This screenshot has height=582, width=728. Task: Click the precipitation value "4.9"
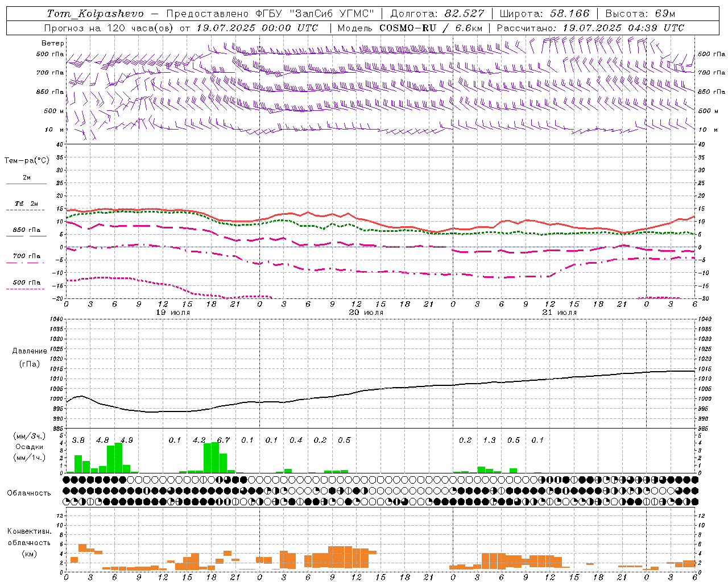coord(127,440)
